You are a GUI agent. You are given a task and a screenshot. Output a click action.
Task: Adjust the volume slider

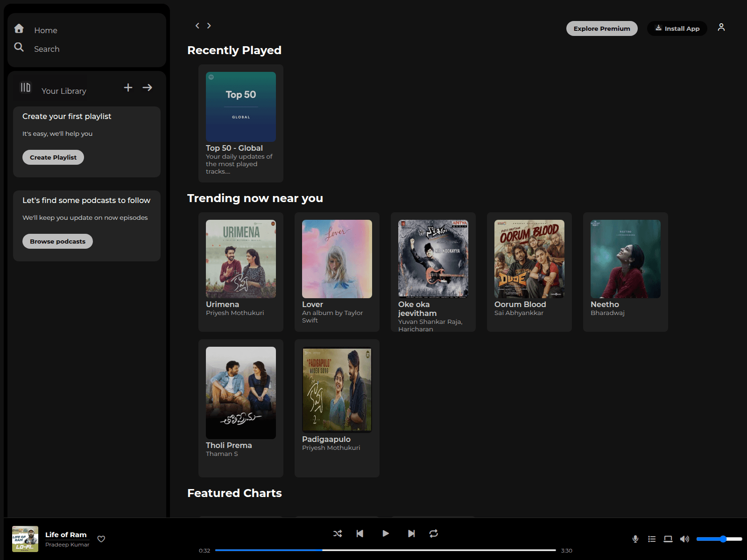(719, 539)
